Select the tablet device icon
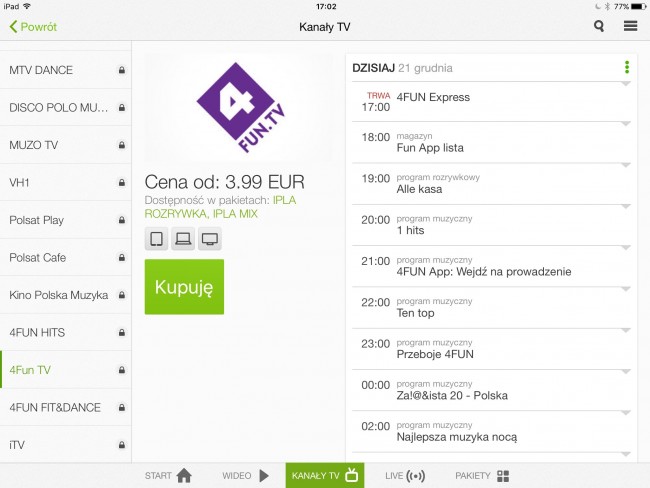650x488 pixels. click(x=156, y=239)
